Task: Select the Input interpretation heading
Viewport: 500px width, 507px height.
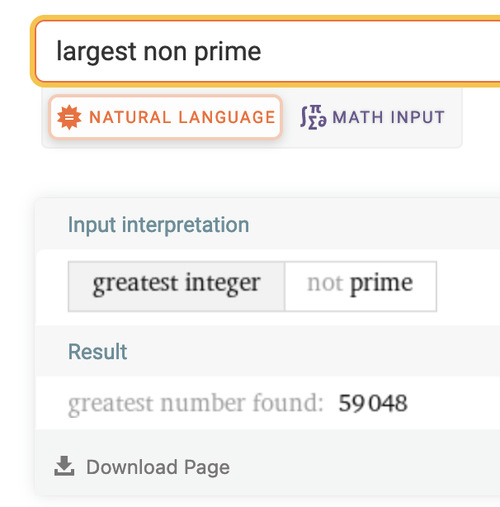Action: pyautogui.click(x=158, y=225)
